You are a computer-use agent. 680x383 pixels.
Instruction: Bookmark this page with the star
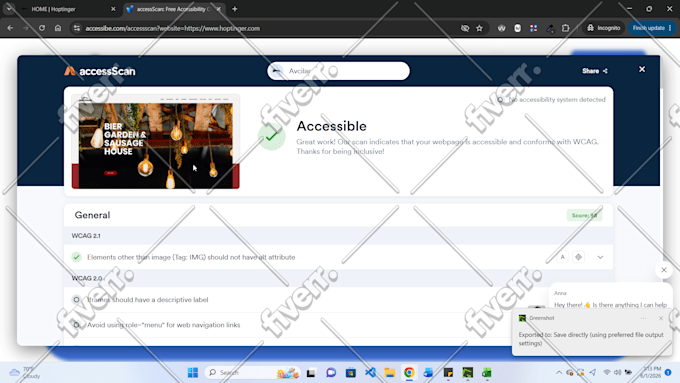(x=479, y=28)
